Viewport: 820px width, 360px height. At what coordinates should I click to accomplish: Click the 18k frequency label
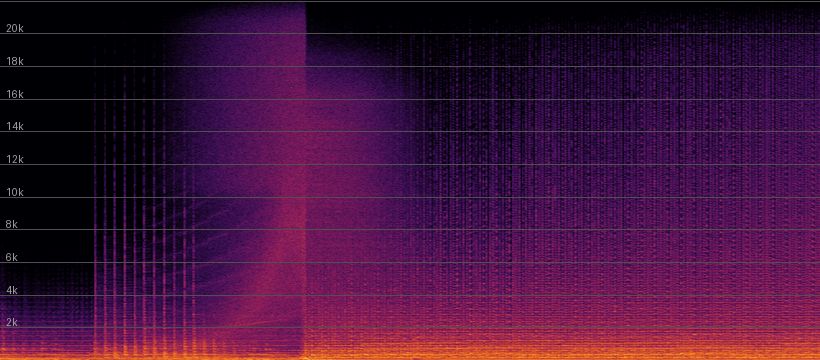pyautogui.click(x=15, y=62)
